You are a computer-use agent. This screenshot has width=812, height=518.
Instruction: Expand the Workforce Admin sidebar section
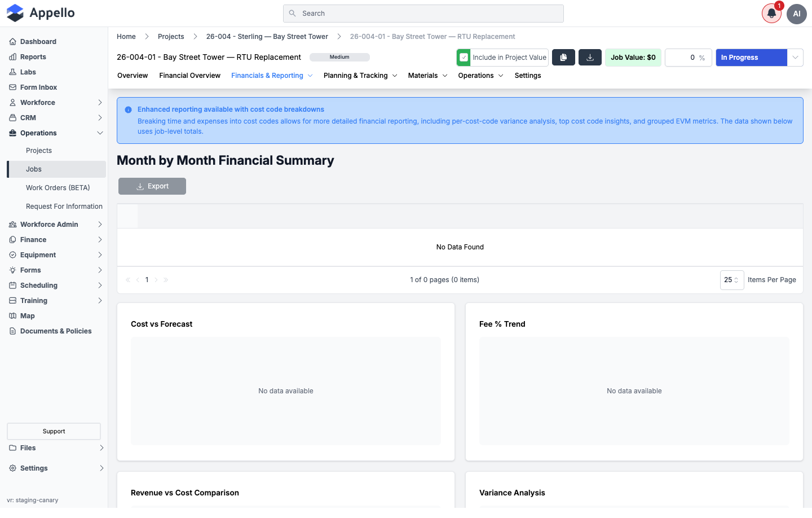(x=100, y=225)
